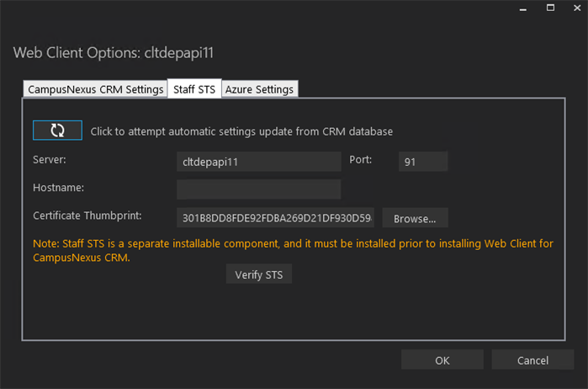Open the CampusNexus CRM Settings tab
The image size is (588, 389).
(95, 89)
